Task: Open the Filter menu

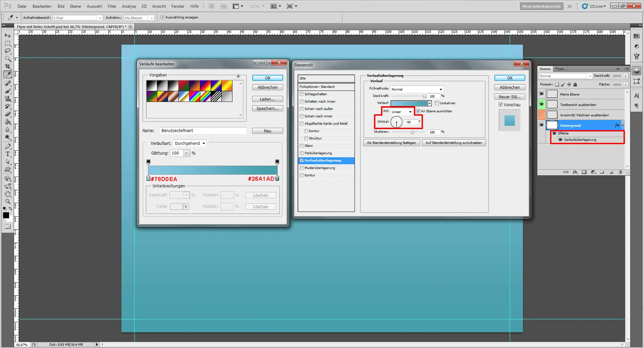Action: [112, 6]
